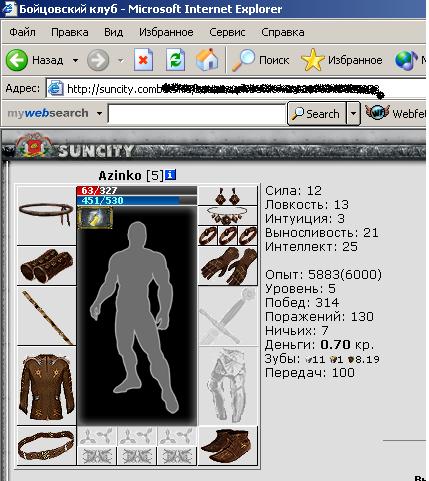
Task: Click the third empty bottom scroll slot
Action: tap(177, 455)
